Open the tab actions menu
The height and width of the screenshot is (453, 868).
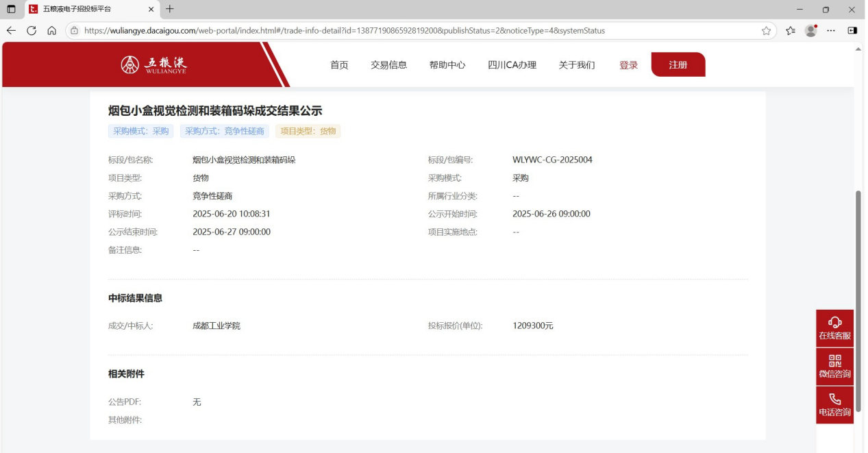click(x=11, y=10)
